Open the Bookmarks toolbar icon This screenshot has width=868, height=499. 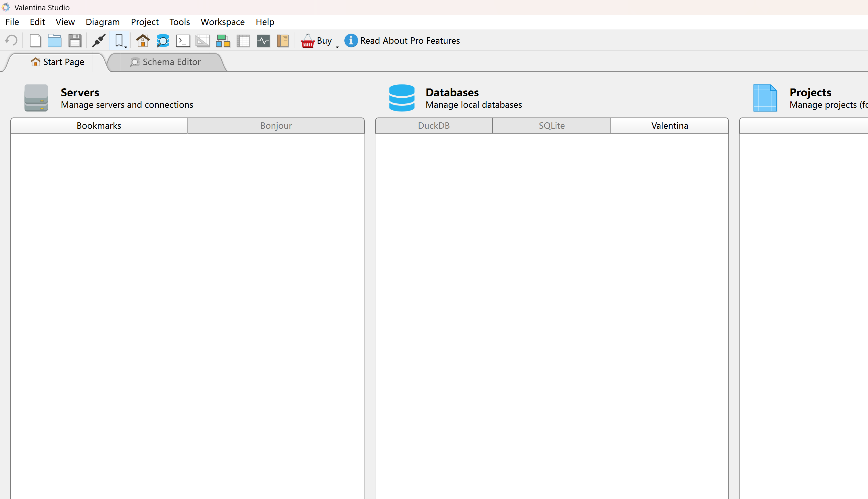[x=119, y=40]
